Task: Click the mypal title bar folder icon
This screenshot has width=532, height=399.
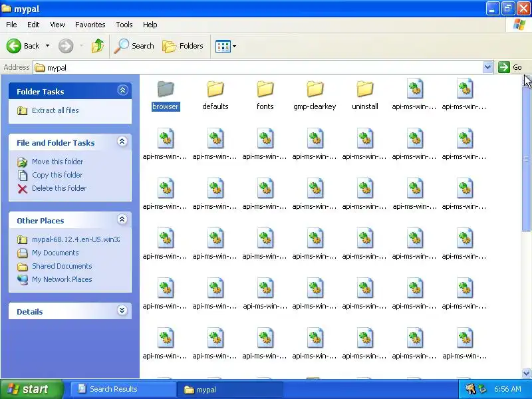Action: 7,8
